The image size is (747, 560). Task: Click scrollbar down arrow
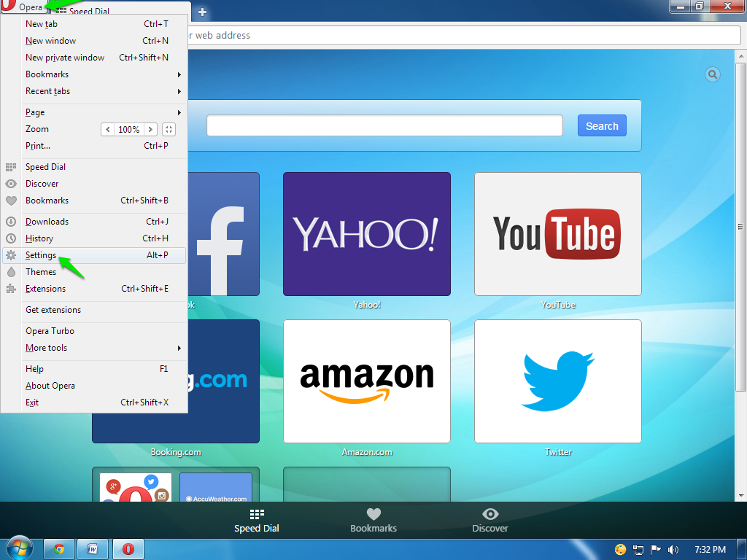[x=740, y=496]
